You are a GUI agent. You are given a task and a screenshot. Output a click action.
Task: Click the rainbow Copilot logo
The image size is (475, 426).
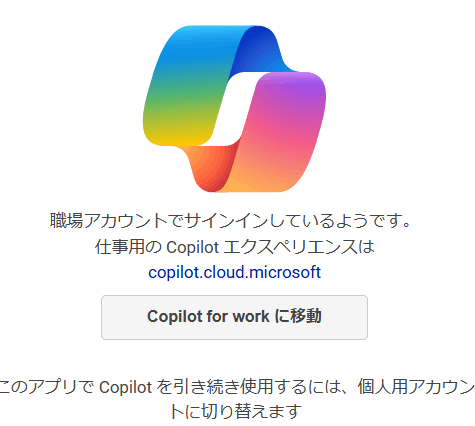click(x=234, y=109)
